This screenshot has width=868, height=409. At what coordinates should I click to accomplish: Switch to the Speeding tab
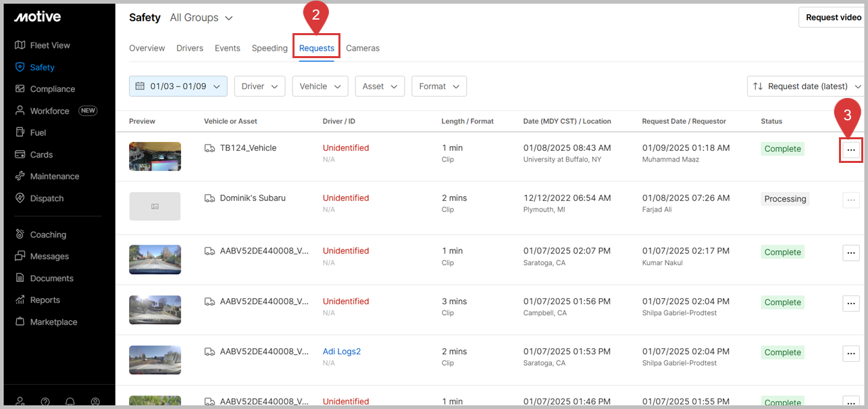pos(270,48)
